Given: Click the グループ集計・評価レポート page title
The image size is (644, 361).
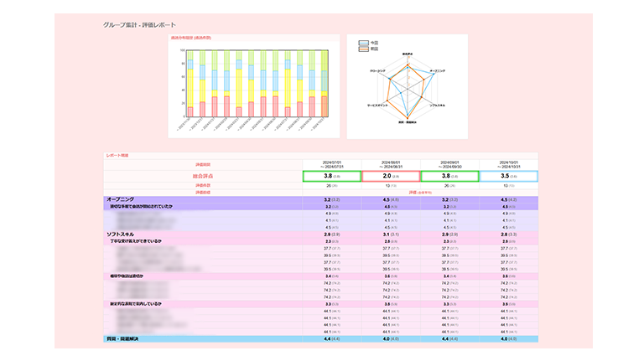Looking at the screenshot, I should click(x=139, y=25).
